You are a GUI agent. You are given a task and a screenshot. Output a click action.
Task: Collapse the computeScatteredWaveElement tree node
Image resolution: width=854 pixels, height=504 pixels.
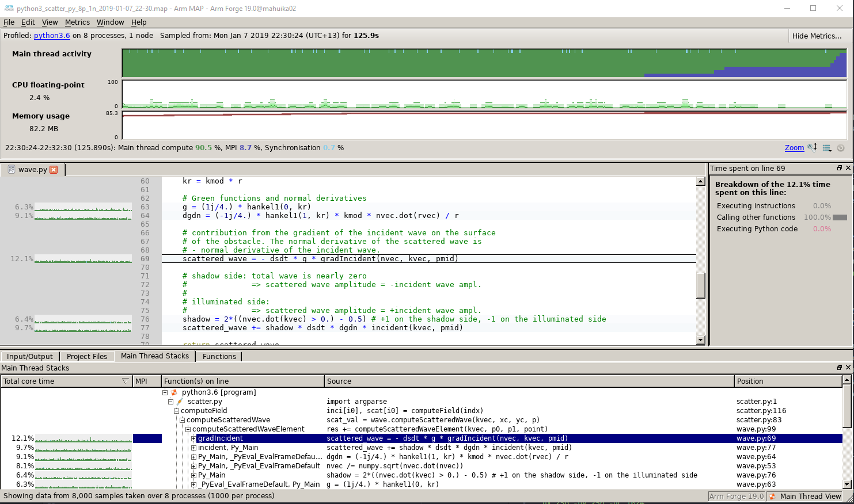[x=188, y=429]
